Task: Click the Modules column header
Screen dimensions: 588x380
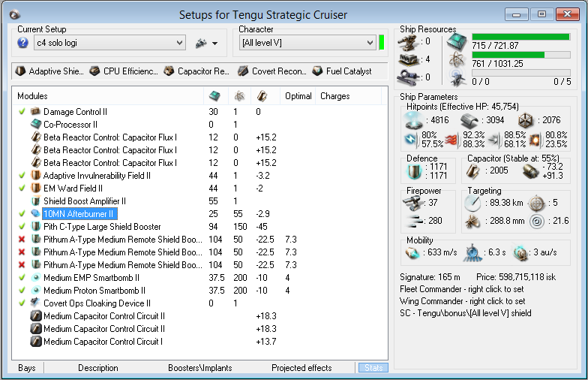Action: click(33, 96)
